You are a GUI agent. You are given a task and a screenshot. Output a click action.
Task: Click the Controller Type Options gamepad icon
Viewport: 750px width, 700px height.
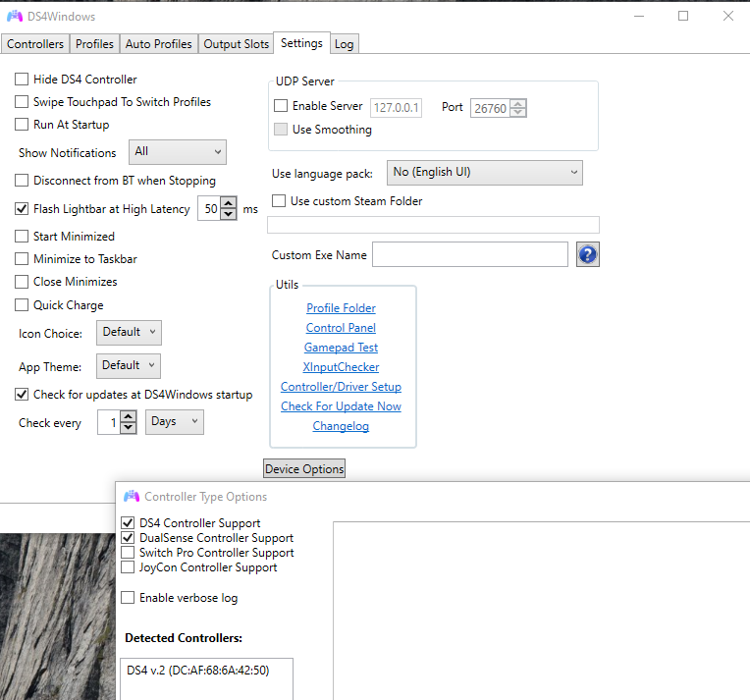click(132, 496)
